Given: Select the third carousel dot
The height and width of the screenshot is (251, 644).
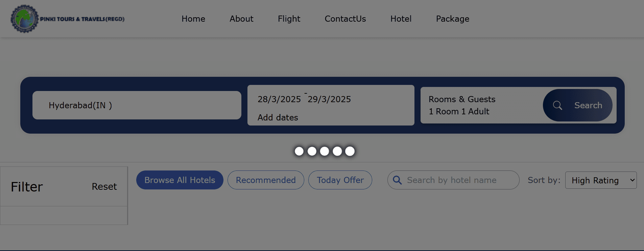Looking at the screenshot, I should 325,151.
